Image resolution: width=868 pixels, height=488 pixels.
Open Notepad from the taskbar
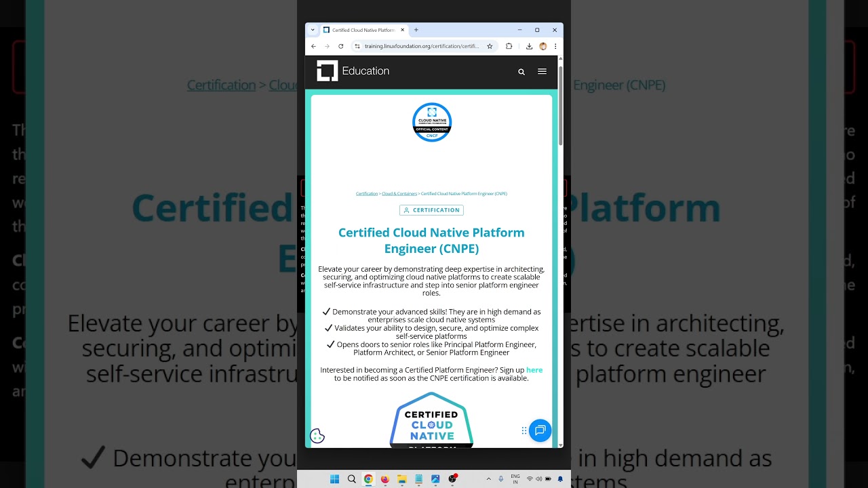click(x=418, y=479)
